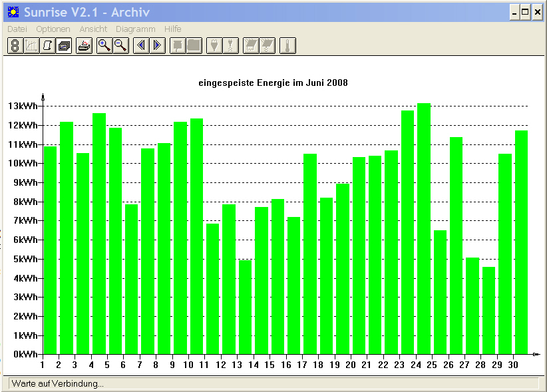Image resolution: width=547 pixels, height=392 pixels.
Task: Click the grayed plug connector icon
Action: coord(214,46)
